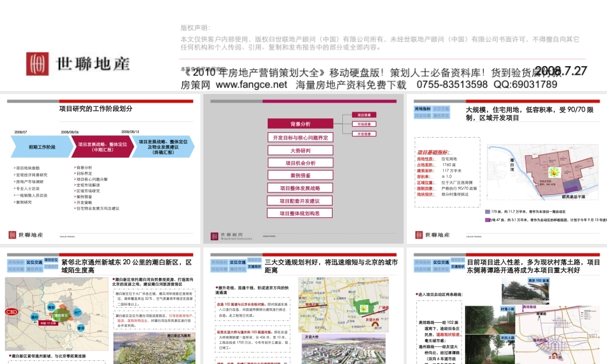The height and width of the screenshot is (364, 607).
Task: Select the 交通现状 tab on the 三大交通规划 slide
Action: coord(254,266)
